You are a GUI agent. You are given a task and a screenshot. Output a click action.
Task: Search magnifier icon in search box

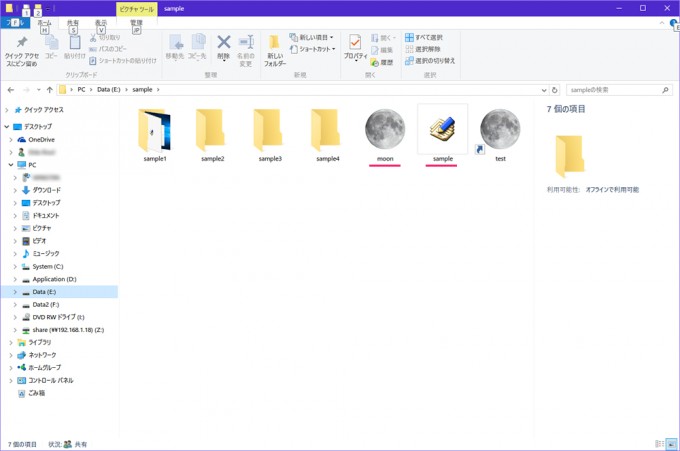pos(665,90)
